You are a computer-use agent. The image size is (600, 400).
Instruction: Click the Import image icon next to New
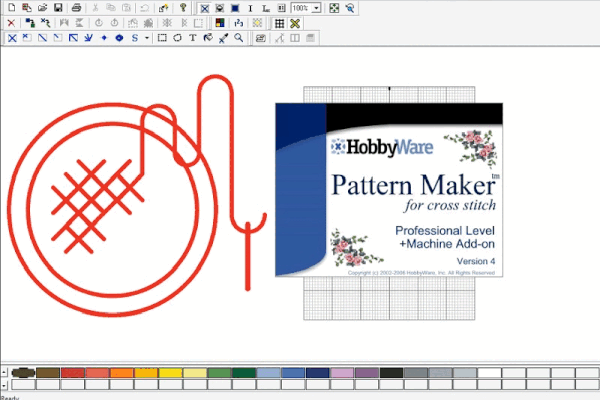click(27, 8)
